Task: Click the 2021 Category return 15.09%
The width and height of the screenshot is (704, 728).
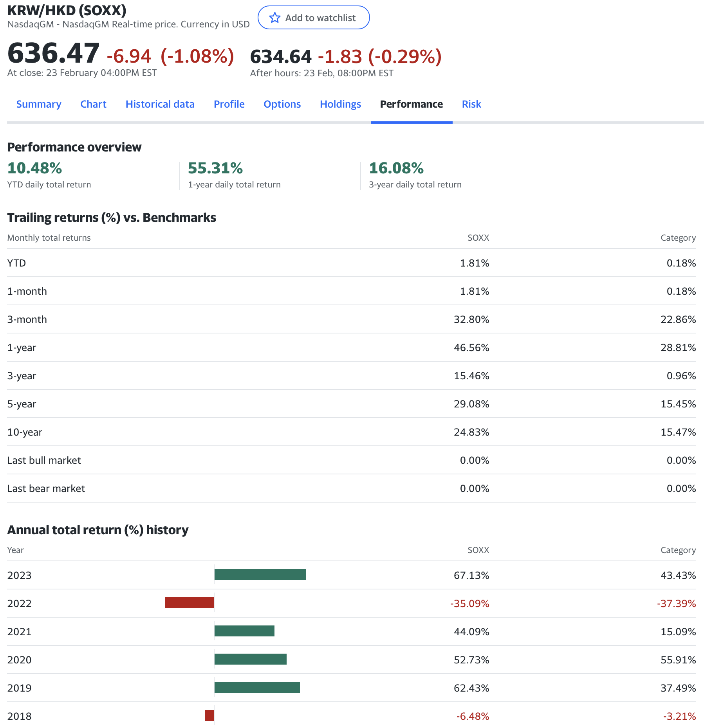Action: 678,632
